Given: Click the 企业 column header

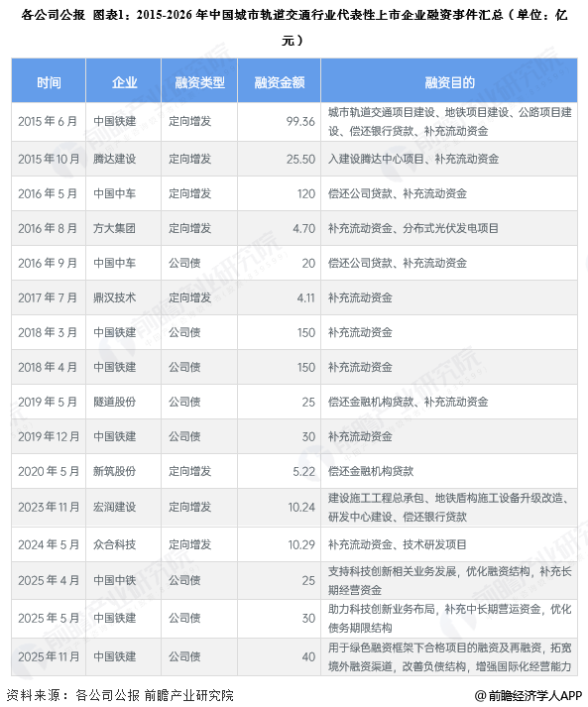Looking at the screenshot, I should click(x=124, y=82).
